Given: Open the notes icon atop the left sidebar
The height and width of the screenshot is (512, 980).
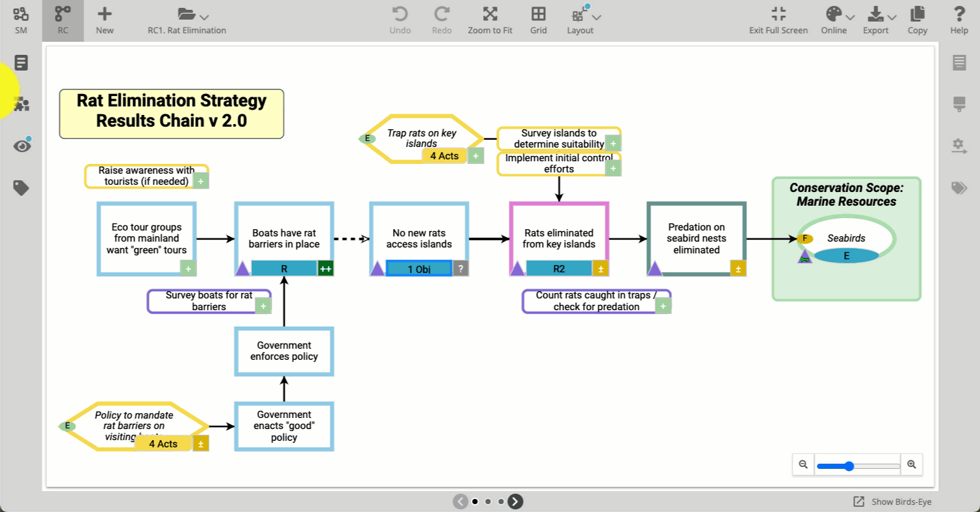Looking at the screenshot, I should (22, 63).
